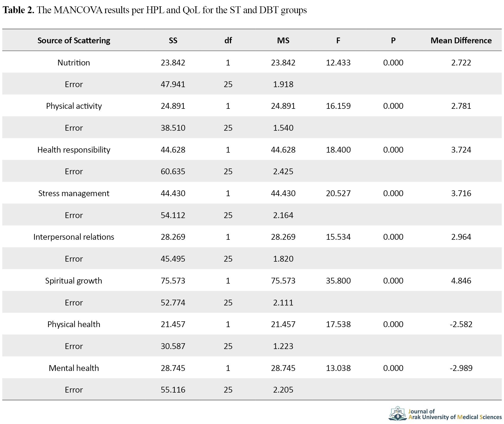Click the Mental health row label
504x424 pixels.
click(74, 368)
